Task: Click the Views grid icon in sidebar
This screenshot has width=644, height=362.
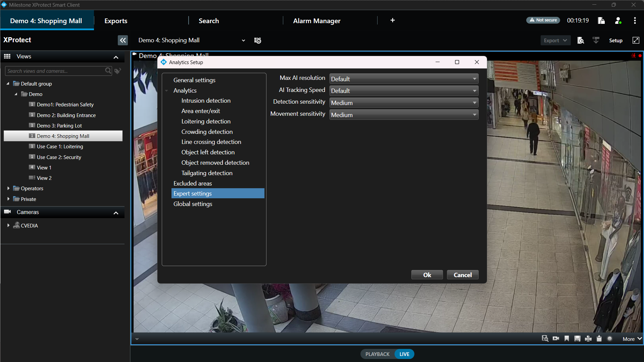Action: coord(7,56)
